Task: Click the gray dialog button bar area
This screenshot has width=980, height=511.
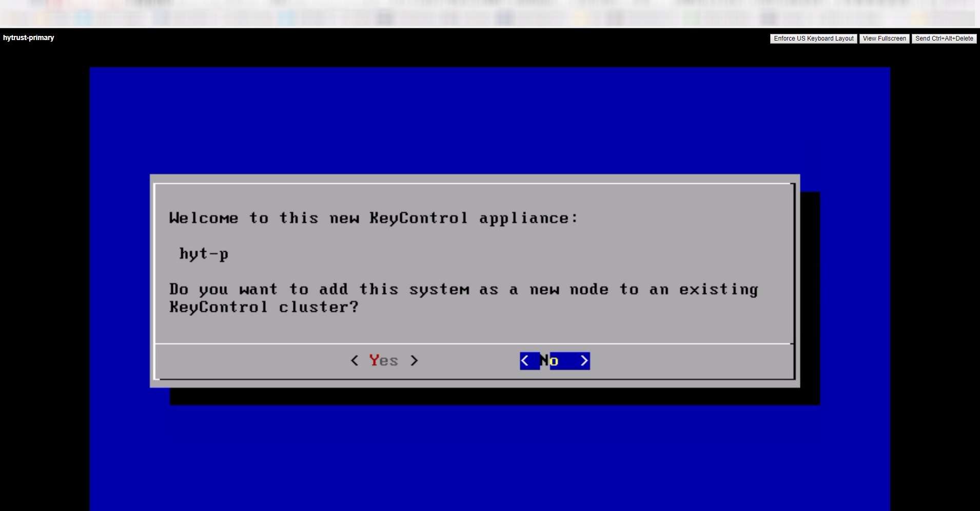Action: [475, 362]
